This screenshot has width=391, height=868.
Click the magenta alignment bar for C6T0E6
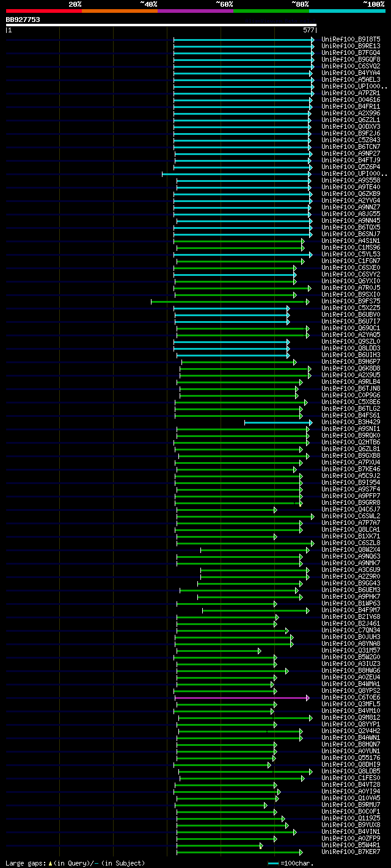[x=243, y=697]
